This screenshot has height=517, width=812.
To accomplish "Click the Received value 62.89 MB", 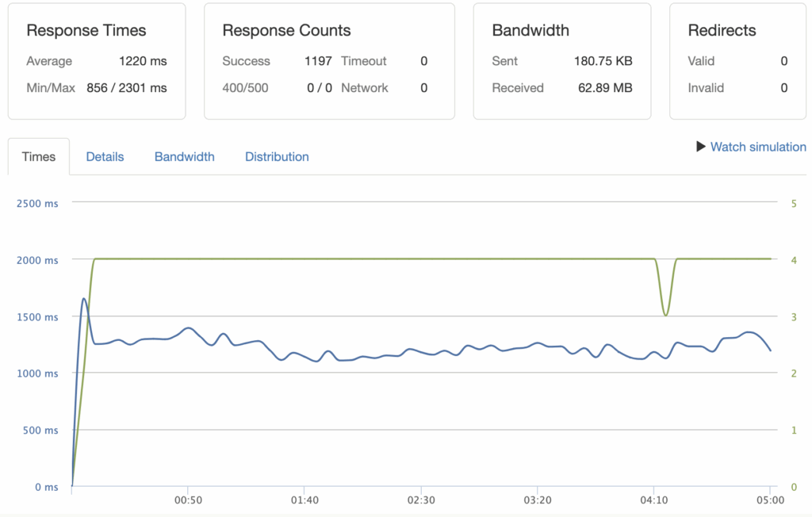I will click(x=603, y=88).
